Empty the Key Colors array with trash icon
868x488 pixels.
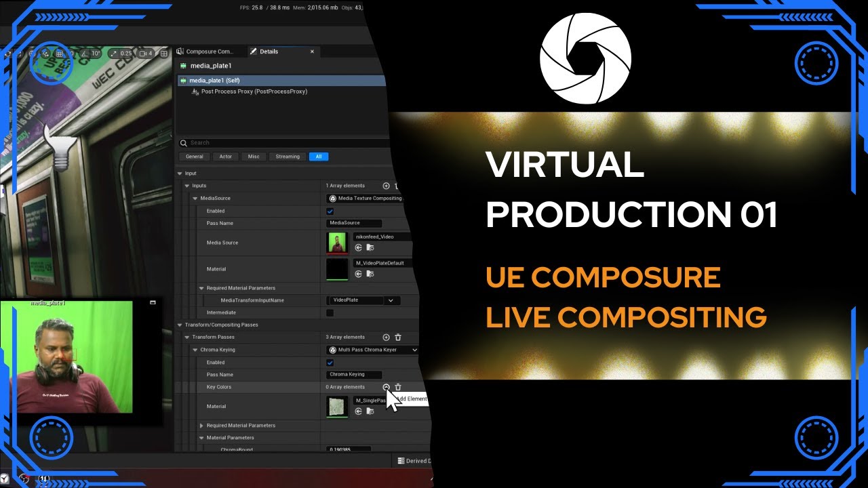(398, 387)
